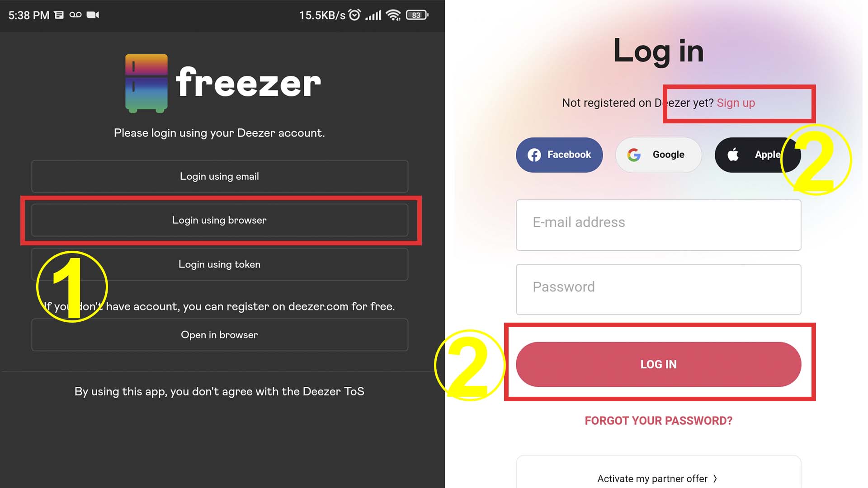Click FORGOT YOUR PASSWORD link
This screenshot has width=868, height=488.
tap(658, 421)
